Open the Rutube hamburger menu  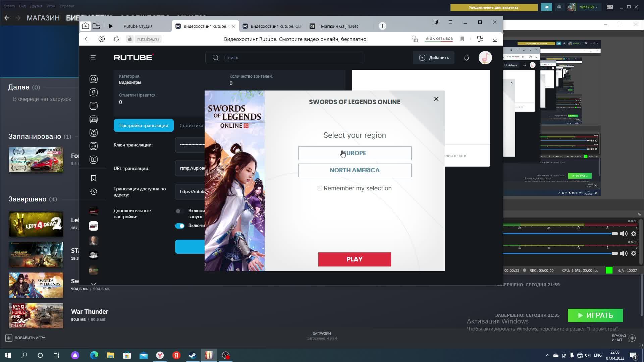93,58
